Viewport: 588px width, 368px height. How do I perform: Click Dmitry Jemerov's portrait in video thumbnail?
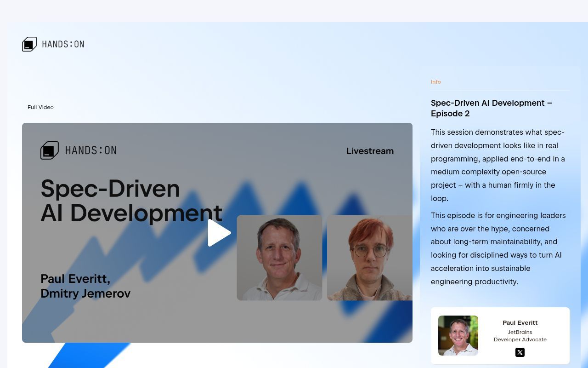pos(370,258)
